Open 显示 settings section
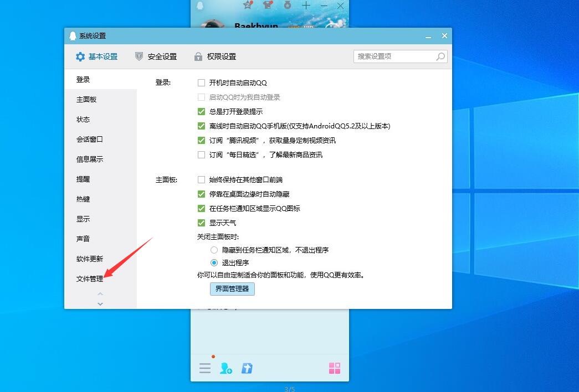 [x=100, y=219]
